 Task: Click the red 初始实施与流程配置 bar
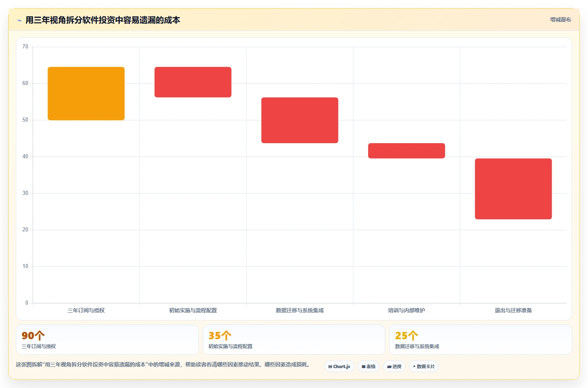click(193, 82)
